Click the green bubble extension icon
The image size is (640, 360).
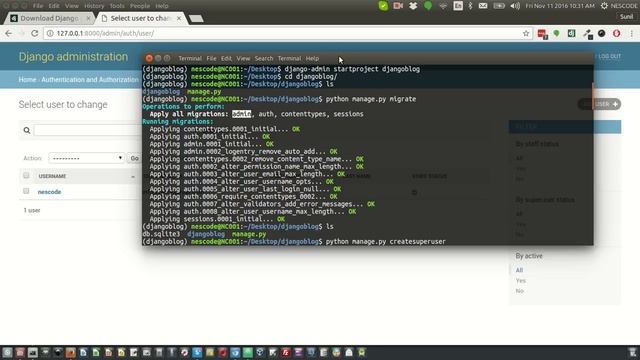pos(556,33)
